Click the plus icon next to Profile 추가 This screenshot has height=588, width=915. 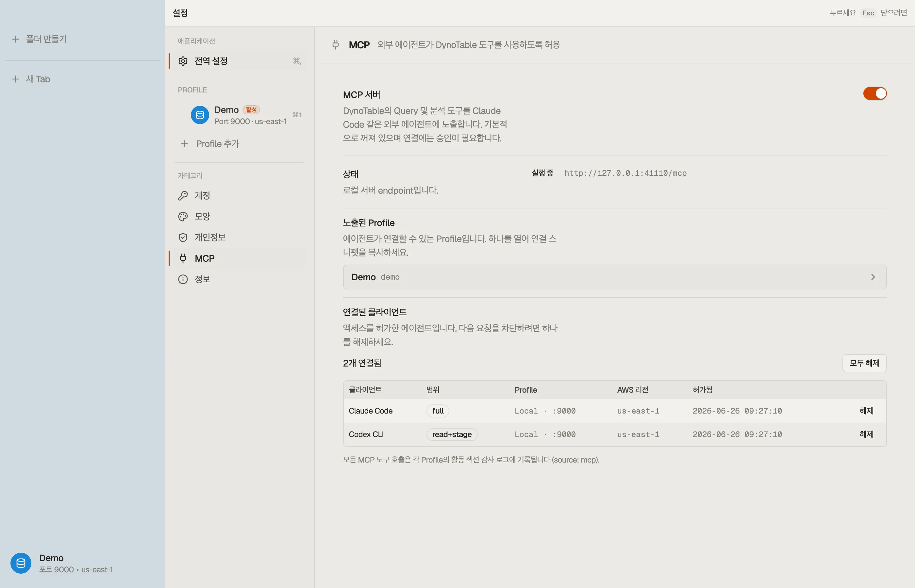184,144
